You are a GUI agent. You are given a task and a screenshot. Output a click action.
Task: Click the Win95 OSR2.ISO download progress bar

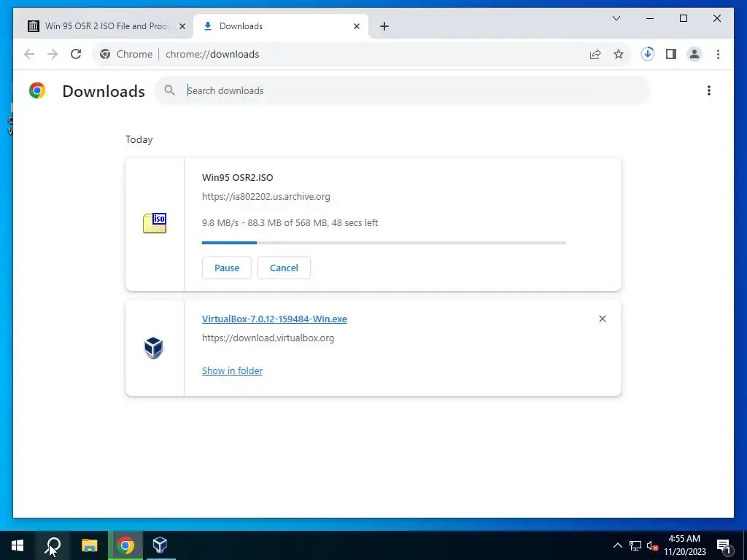384,243
